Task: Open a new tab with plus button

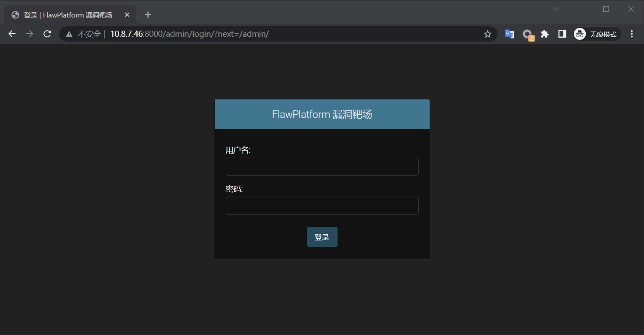Action: 148,15
